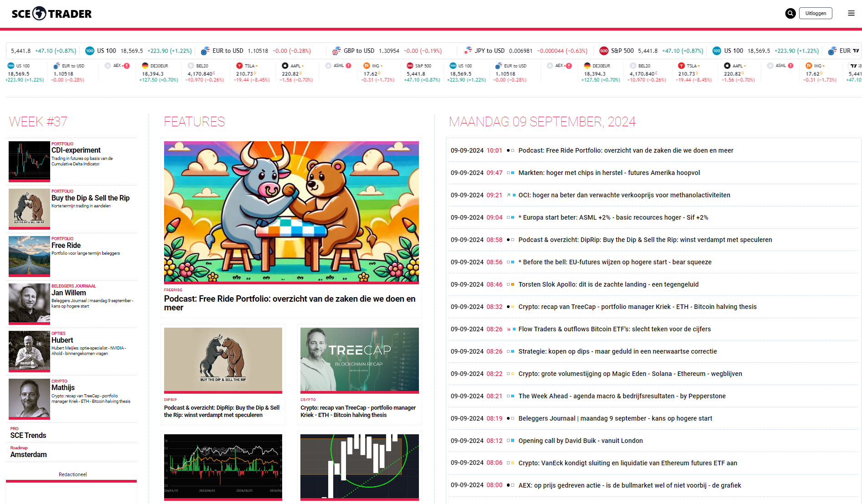Screen dimensions: 862x504
Task: Click green up-arrow icon beside OCI headline
Action: pyautogui.click(x=508, y=195)
